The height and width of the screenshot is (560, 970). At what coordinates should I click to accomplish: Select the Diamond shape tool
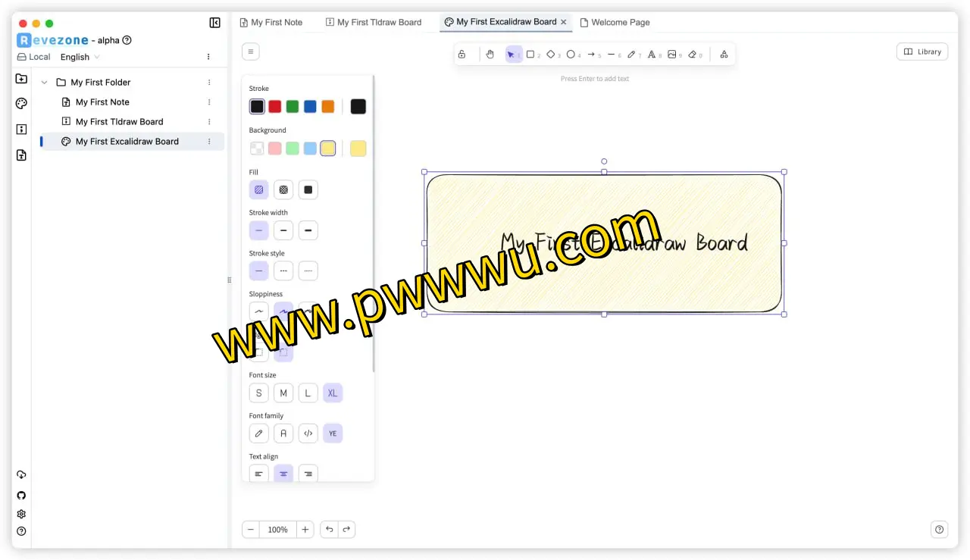551,54
